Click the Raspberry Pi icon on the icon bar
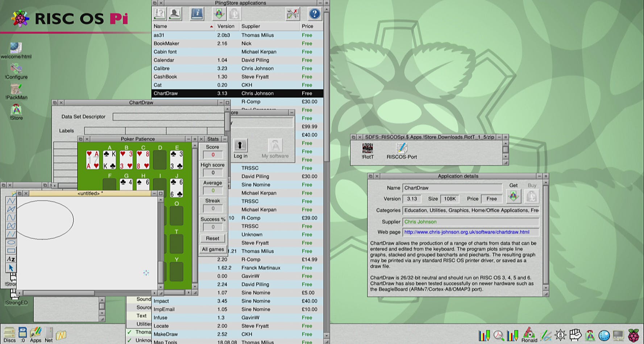 click(x=633, y=335)
